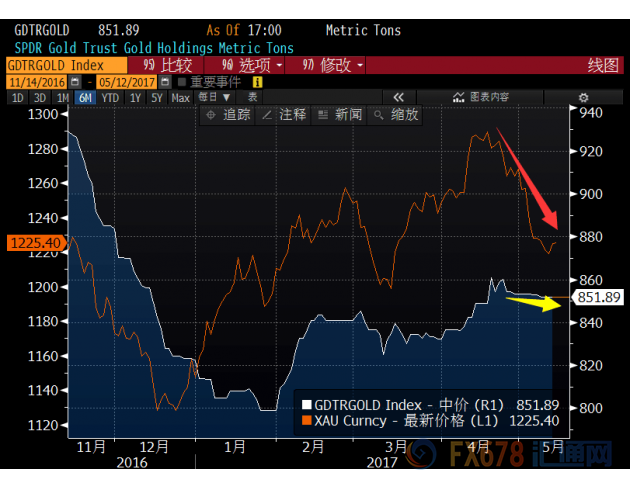
Task: Click the 940 right axis label
Action: [591, 113]
